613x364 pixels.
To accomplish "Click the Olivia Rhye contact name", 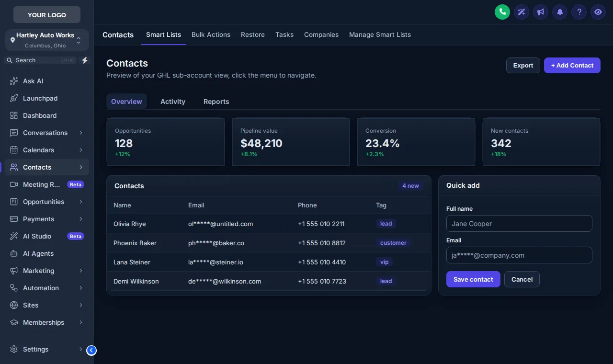I will point(130,224).
